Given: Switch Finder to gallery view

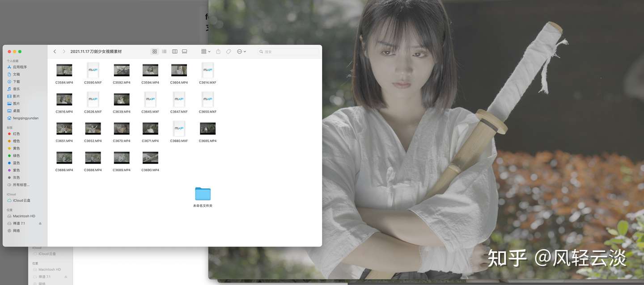Looking at the screenshot, I should pyautogui.click(x=184, y=51).
